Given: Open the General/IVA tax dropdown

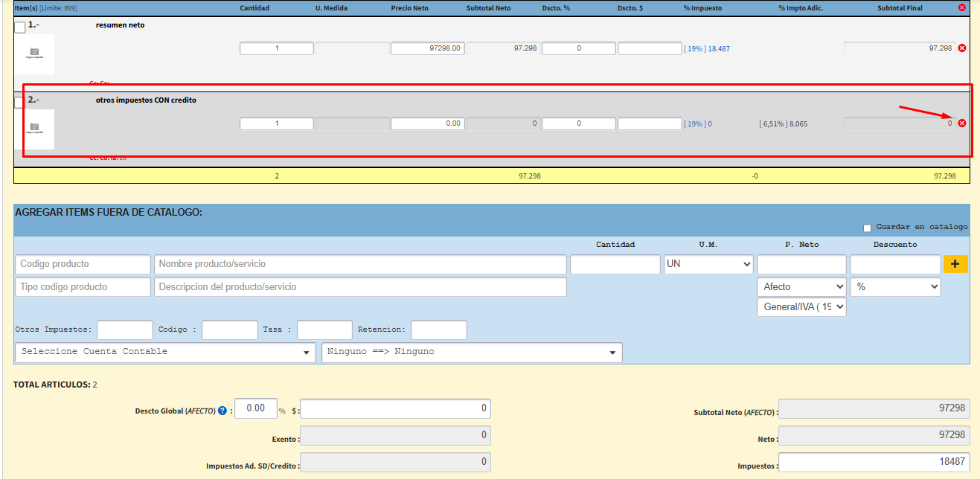Looking at the screenshot, I should [x=801, y=306].
